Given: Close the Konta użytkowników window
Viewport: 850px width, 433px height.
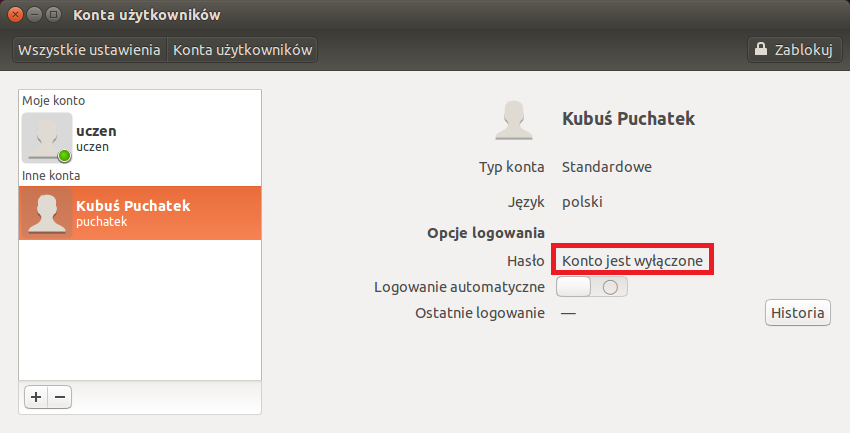Looking at the screenshot, I should point(15,15).
